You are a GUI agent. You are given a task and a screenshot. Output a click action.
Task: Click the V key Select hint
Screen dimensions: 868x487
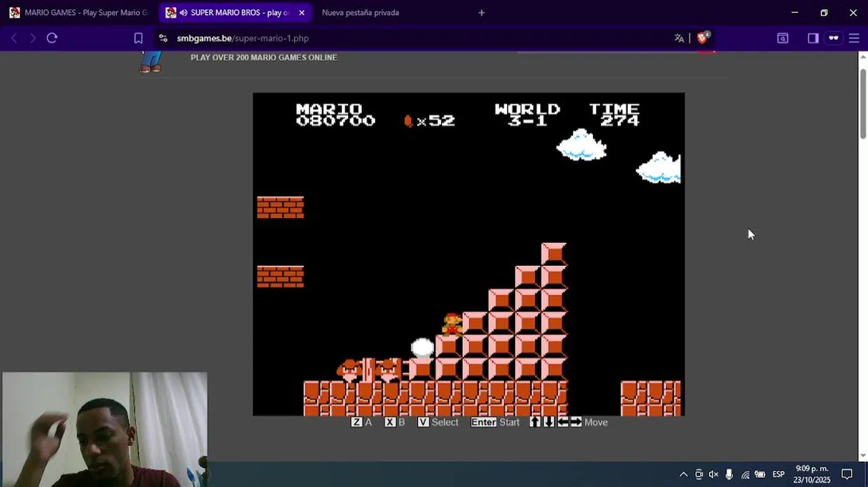click(438, 422)
